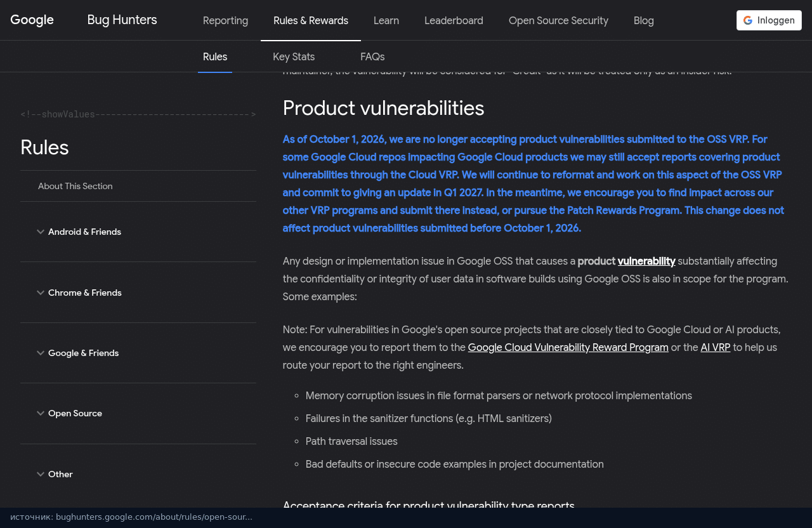
Task: Switch to the Rules sub-tab
Action: tap(215, 56)
